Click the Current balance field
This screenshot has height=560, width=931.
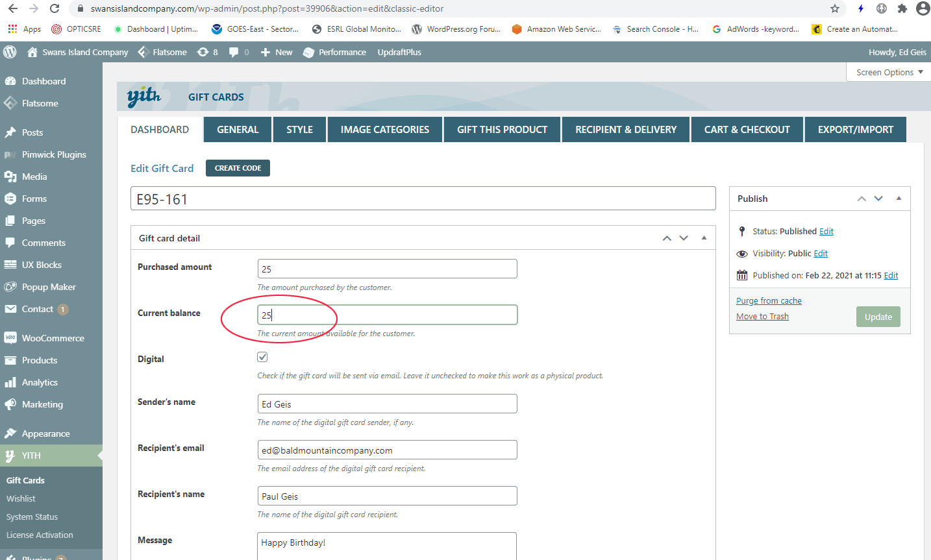pos(388,315)
